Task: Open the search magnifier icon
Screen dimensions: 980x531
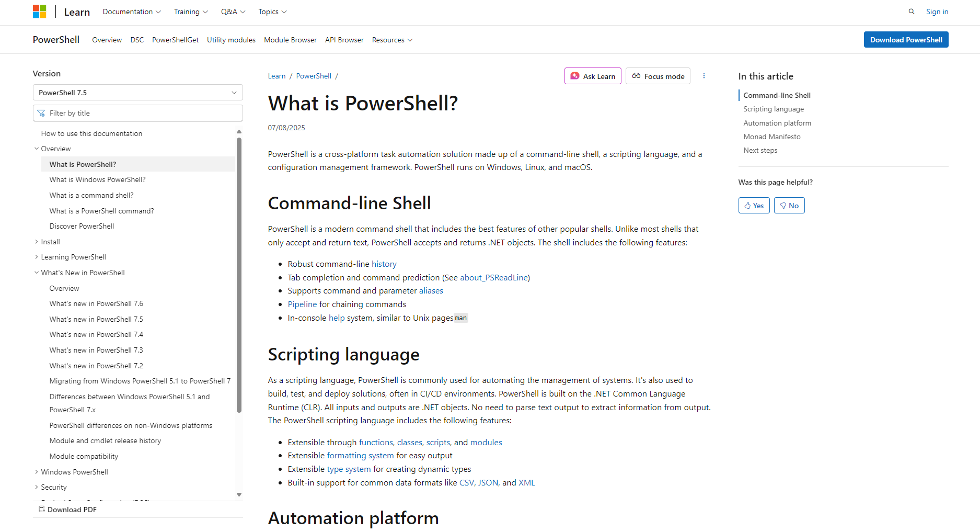Action: click(912, 12)
